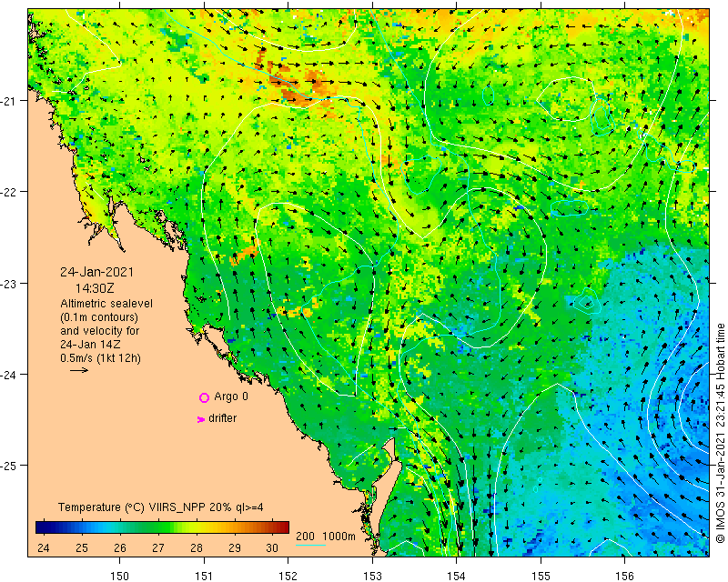Screen dimensions: 728x582
Task: Click the longitude axis label 150
Action: pyautogui.click(x=120, y=576)
